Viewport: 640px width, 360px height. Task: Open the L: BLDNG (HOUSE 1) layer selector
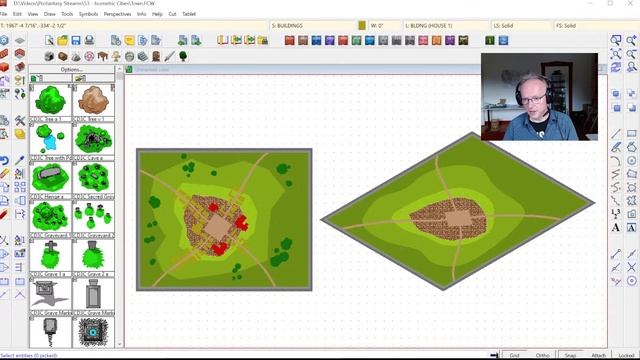(446, 25)
